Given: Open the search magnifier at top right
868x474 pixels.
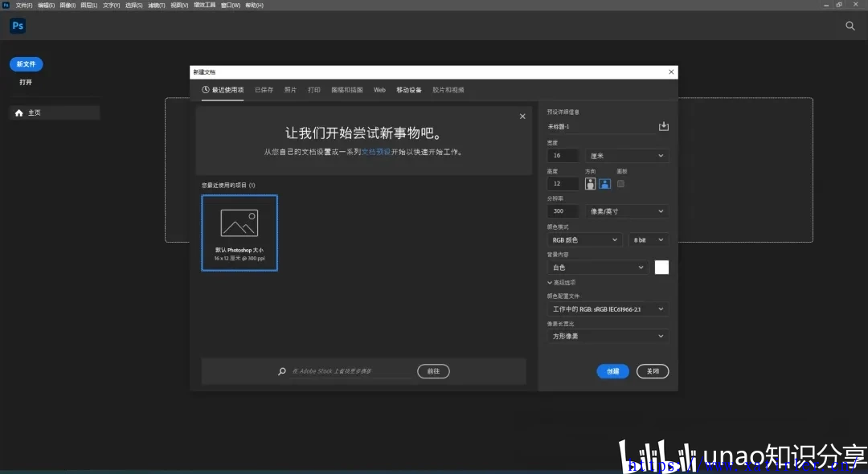Looking at the screenshot, I should click(x=850, y=26).
